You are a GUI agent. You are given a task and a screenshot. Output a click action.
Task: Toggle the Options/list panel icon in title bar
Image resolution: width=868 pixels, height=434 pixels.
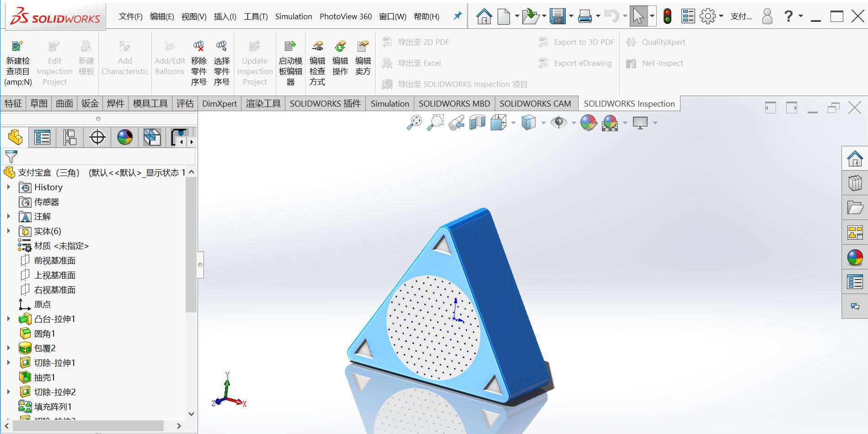(x=688, y=16)
